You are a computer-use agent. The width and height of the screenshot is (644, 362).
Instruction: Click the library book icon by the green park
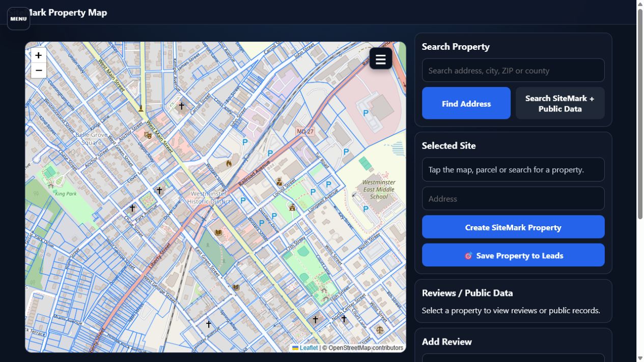point(218,232)
